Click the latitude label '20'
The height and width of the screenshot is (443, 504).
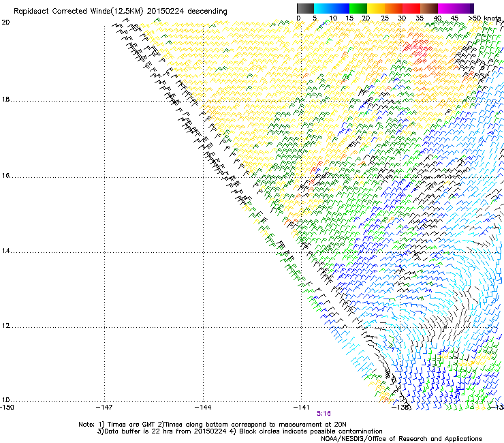pos(5,22)
